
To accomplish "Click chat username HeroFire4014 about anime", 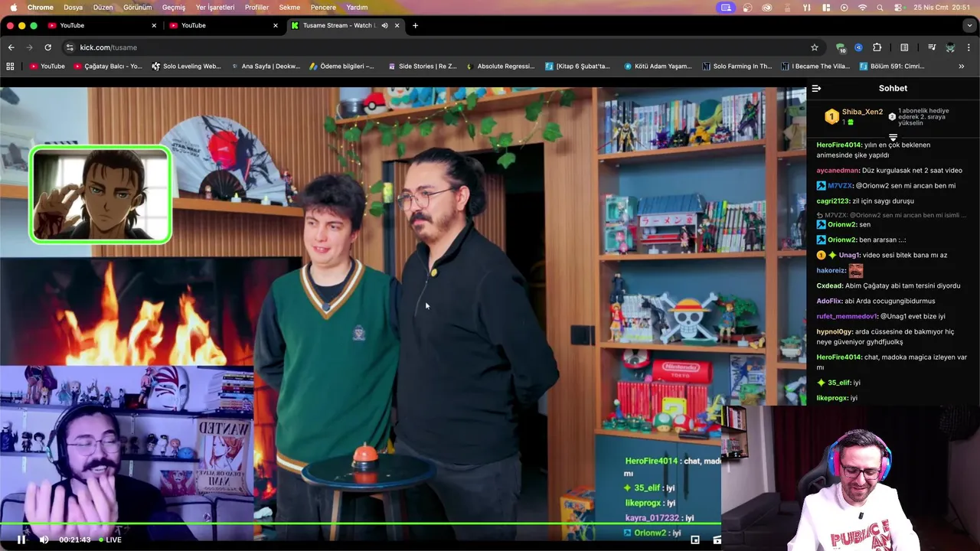I will point(839,145).
